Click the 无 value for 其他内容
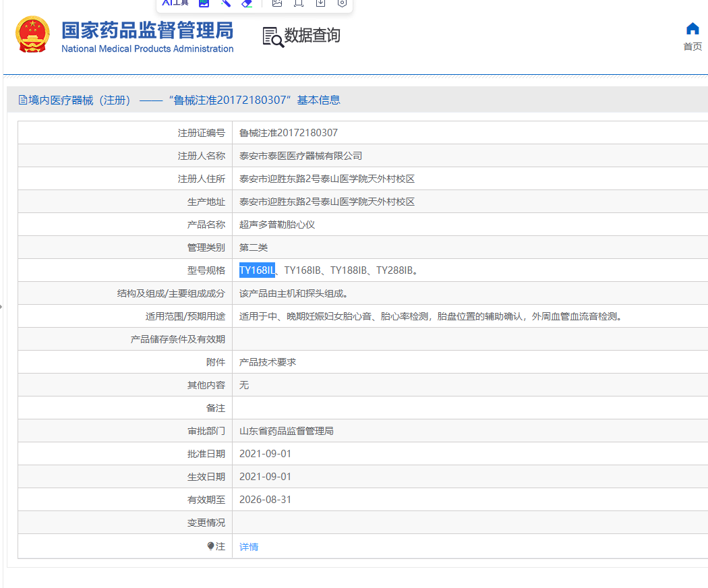The height and width of the screenshot is (588, 708). 244,385
